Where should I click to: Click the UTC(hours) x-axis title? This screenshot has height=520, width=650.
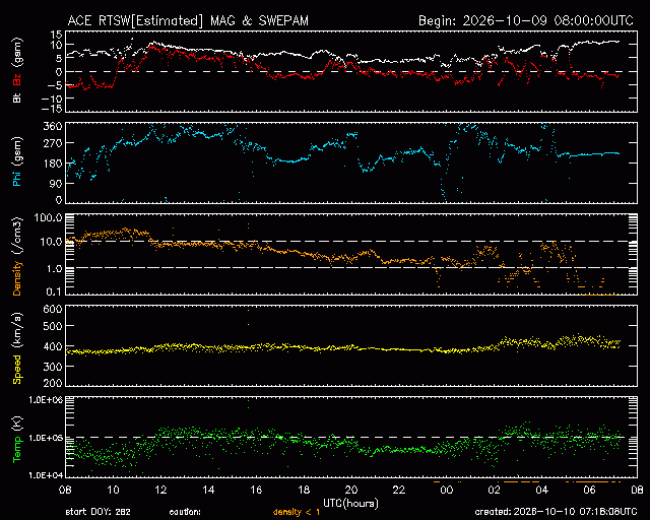[x=351, y=503]
